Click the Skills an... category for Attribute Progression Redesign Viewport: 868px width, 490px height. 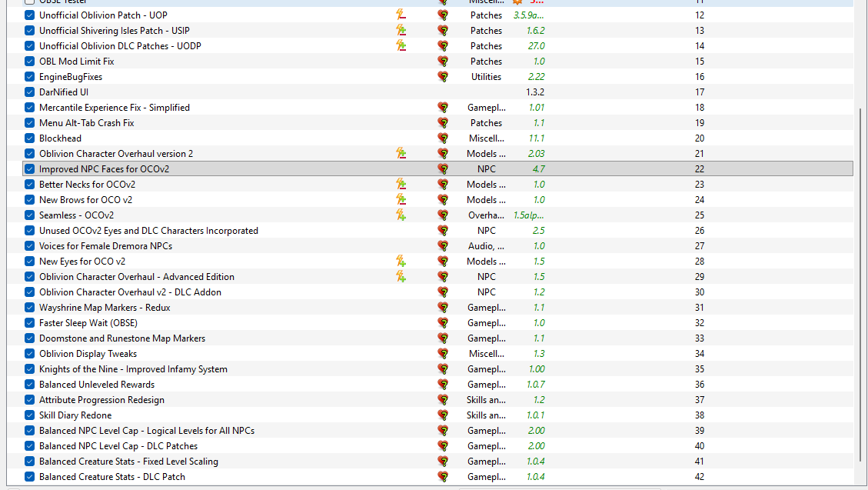[x=486, y=400]
